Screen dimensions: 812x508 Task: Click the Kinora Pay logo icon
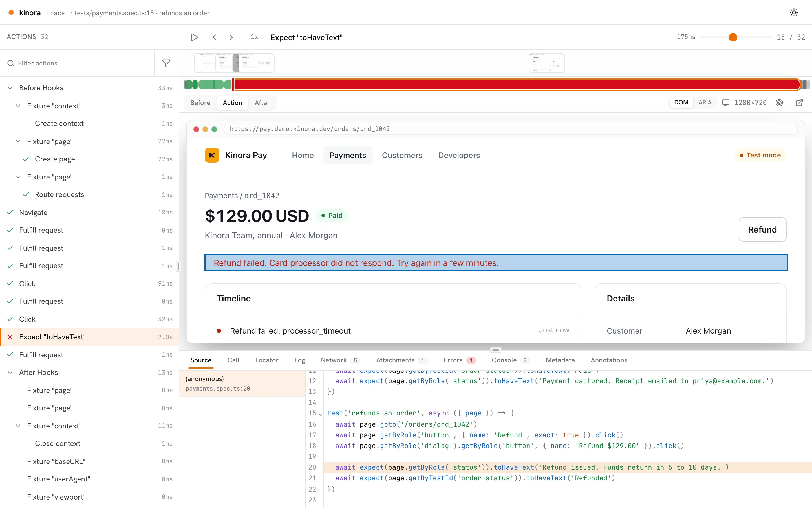tap(212, 155)
